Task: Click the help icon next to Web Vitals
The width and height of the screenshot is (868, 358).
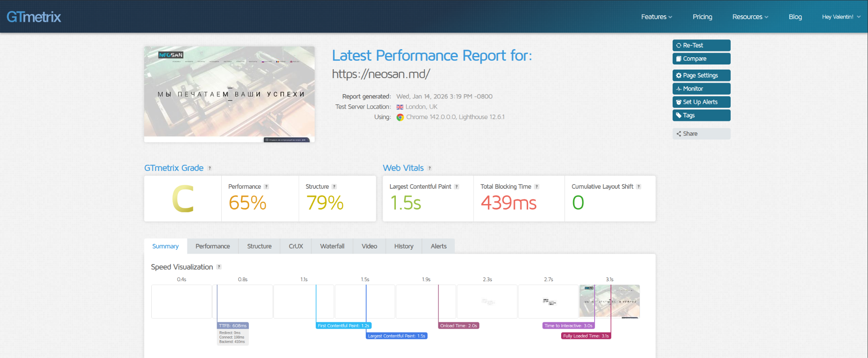Action: [430, 168]
